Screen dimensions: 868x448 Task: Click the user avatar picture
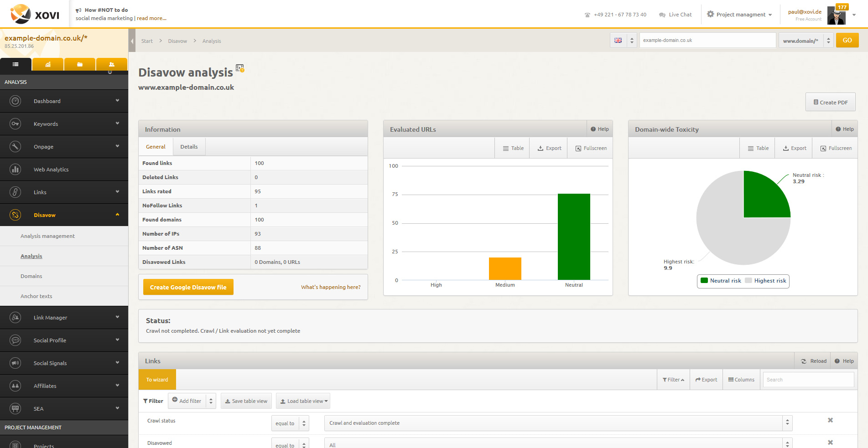pos(837,15)
